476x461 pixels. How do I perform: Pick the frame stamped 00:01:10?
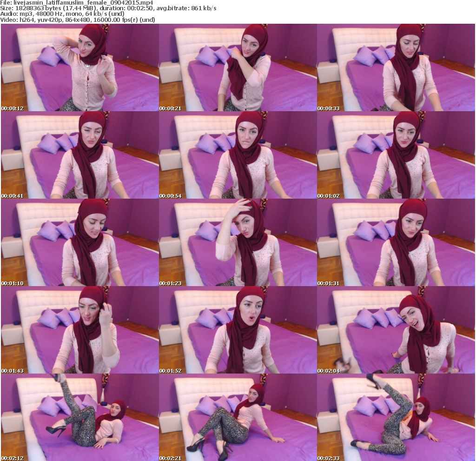click(80, 242)
